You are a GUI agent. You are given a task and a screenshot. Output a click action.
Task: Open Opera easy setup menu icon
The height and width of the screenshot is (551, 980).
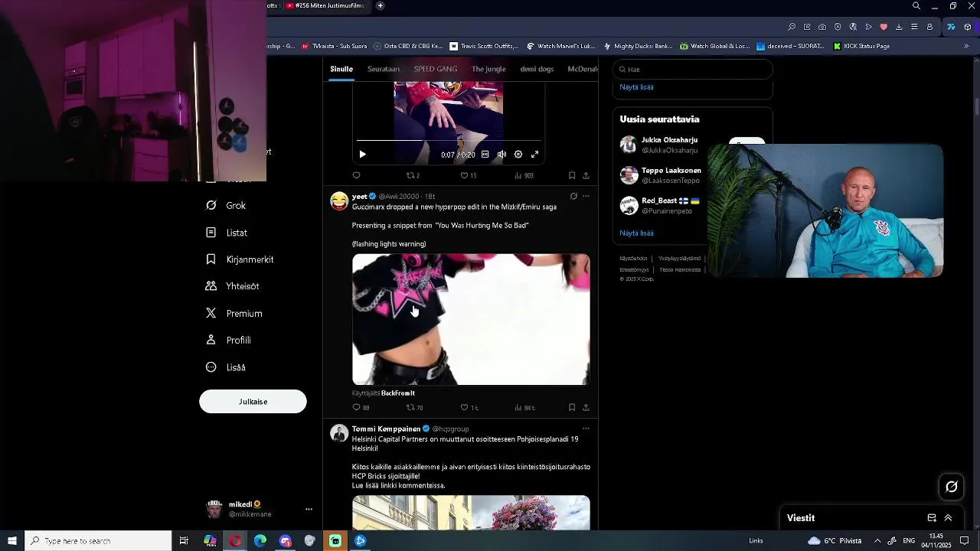point(914,27)
